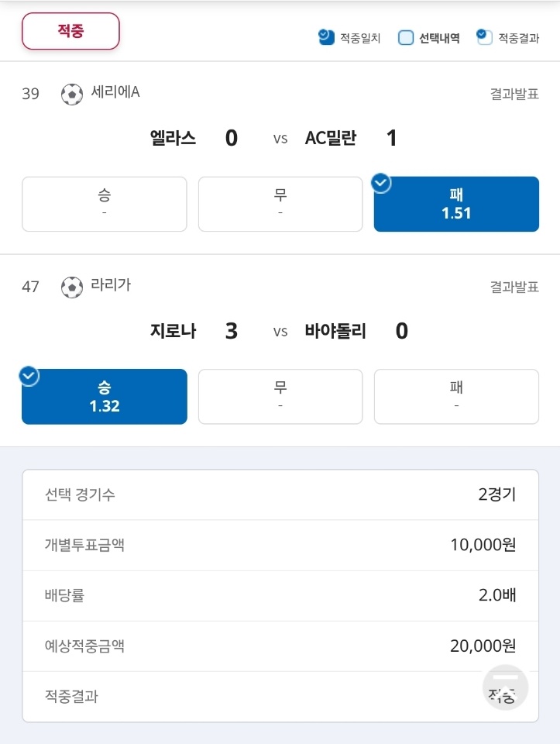
Task: Click the 배당률 2.0배 row
Action: click(x=280, y=595)
